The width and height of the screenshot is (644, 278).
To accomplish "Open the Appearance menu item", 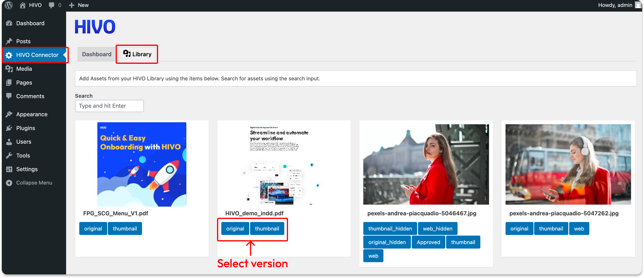I will [32, 114].
